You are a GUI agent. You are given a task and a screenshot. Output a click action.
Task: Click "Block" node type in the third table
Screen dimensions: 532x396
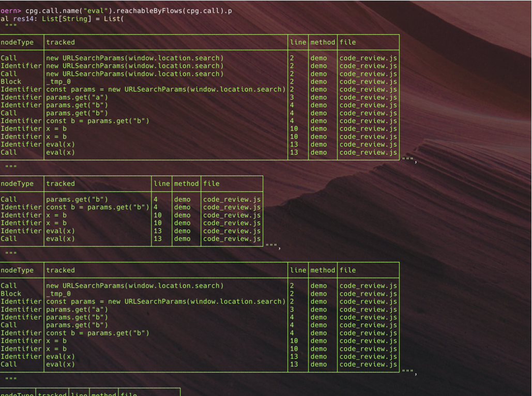11,294
